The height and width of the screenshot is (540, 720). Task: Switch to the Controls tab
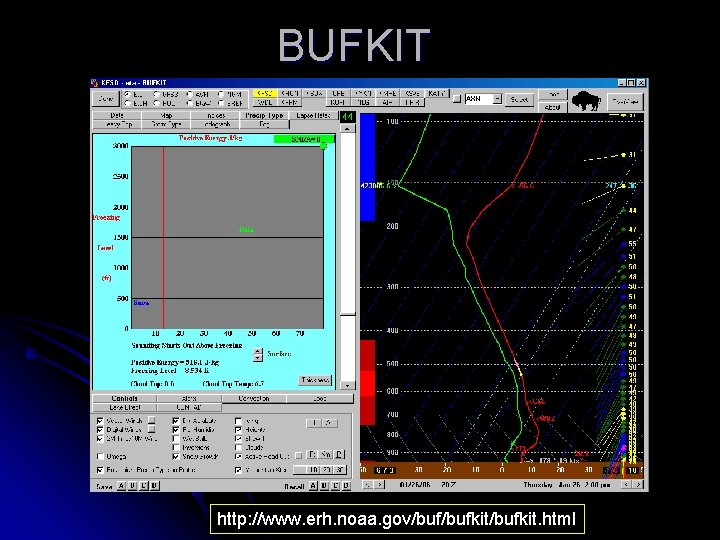124,398
